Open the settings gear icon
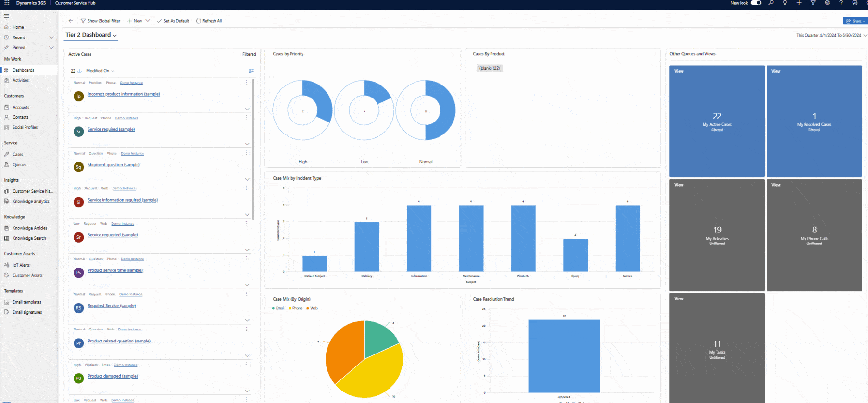Image resolution: width=868 pixels, height=403 pixels. (x=827, y=3)
